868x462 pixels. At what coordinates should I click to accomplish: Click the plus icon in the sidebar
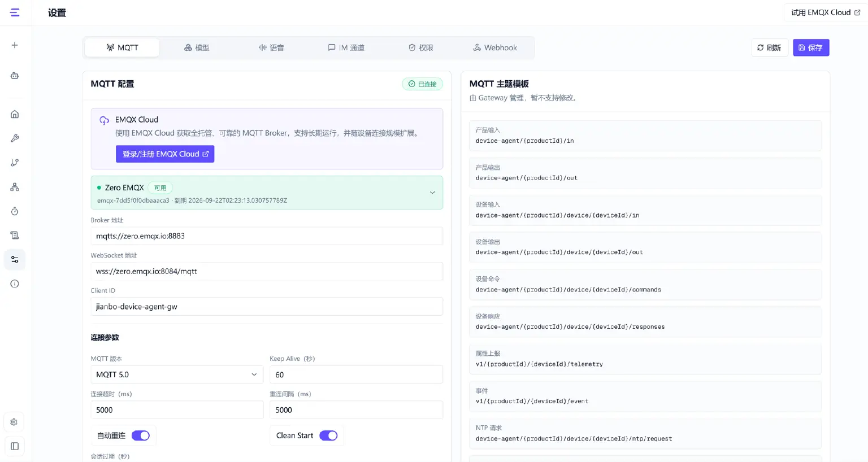(x=15, y=45)
